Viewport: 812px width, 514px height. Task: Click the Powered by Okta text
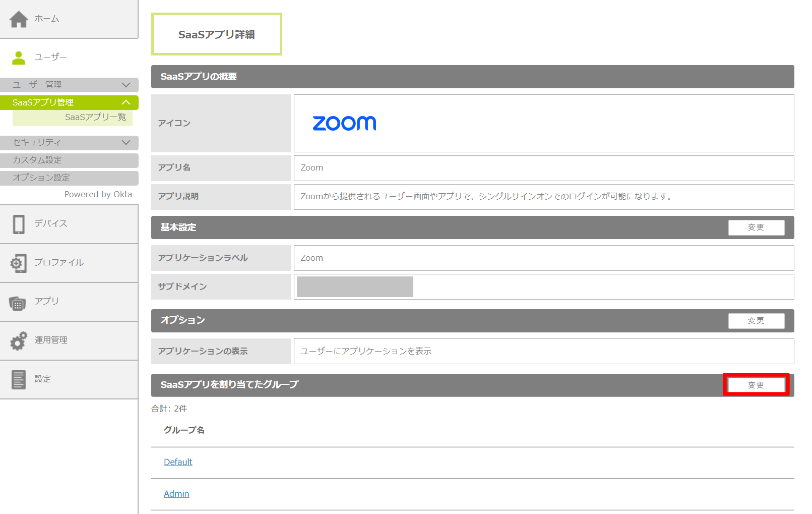(x=98, y=195)
